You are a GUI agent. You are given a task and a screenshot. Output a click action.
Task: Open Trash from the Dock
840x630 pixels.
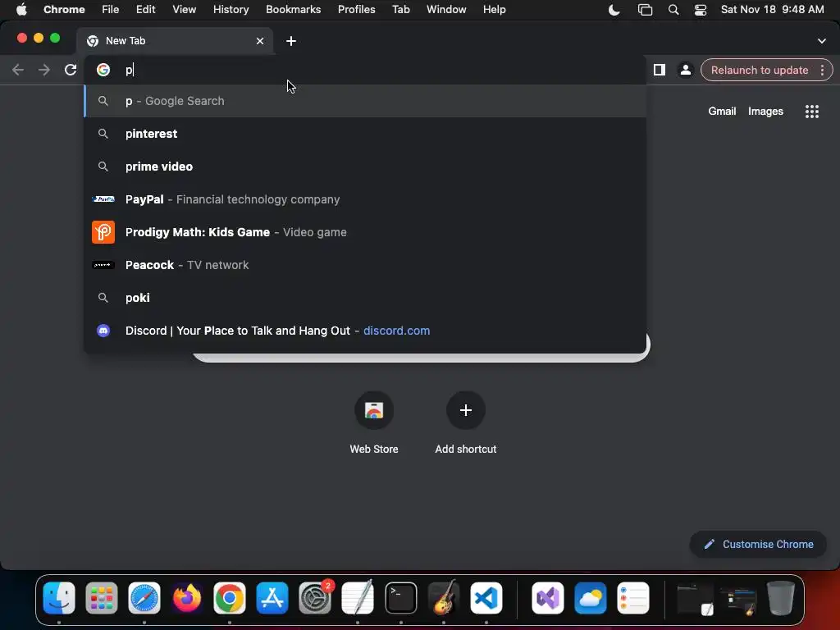point(781,598)
